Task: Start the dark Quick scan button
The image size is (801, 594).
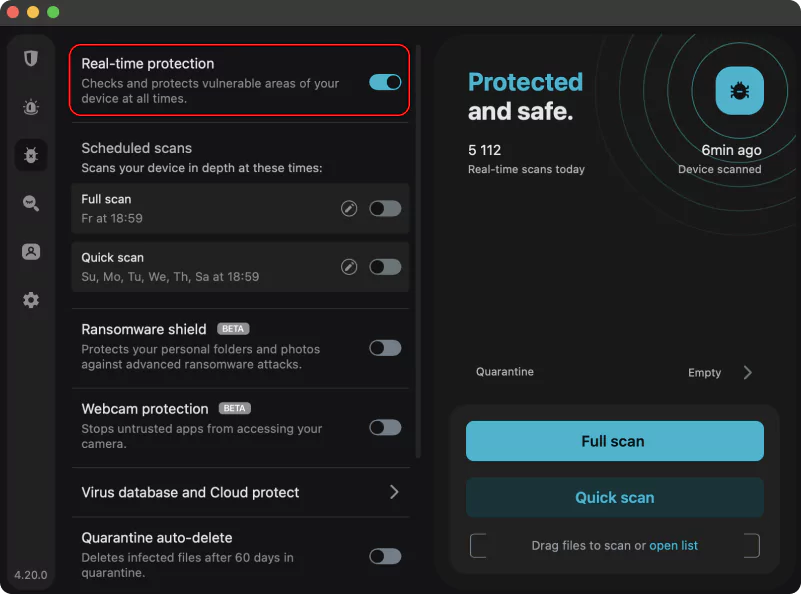Action: [x=615, y=497]
